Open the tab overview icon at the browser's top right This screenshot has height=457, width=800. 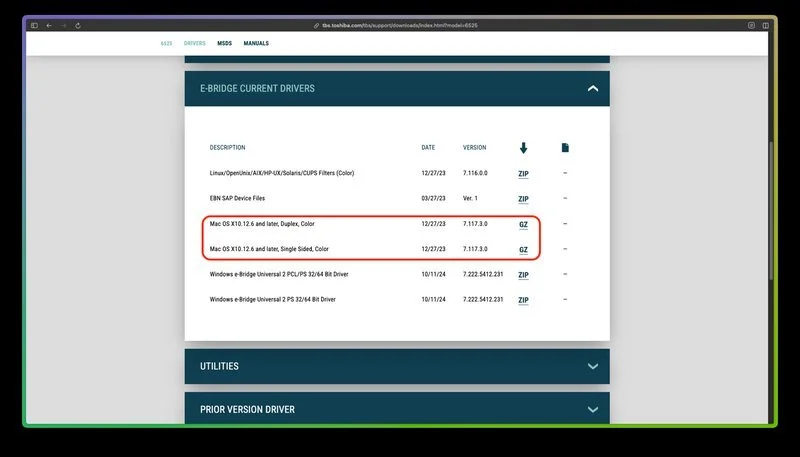click(765, 26)
